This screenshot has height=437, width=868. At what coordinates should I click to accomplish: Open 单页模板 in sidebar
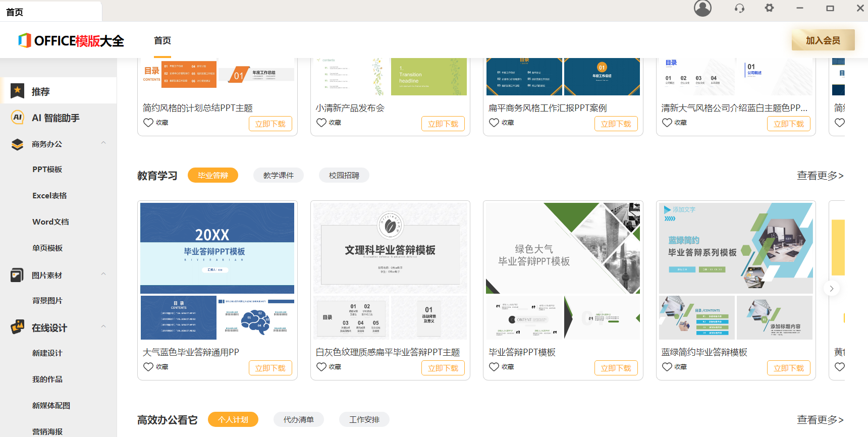[x=47, y=248]
